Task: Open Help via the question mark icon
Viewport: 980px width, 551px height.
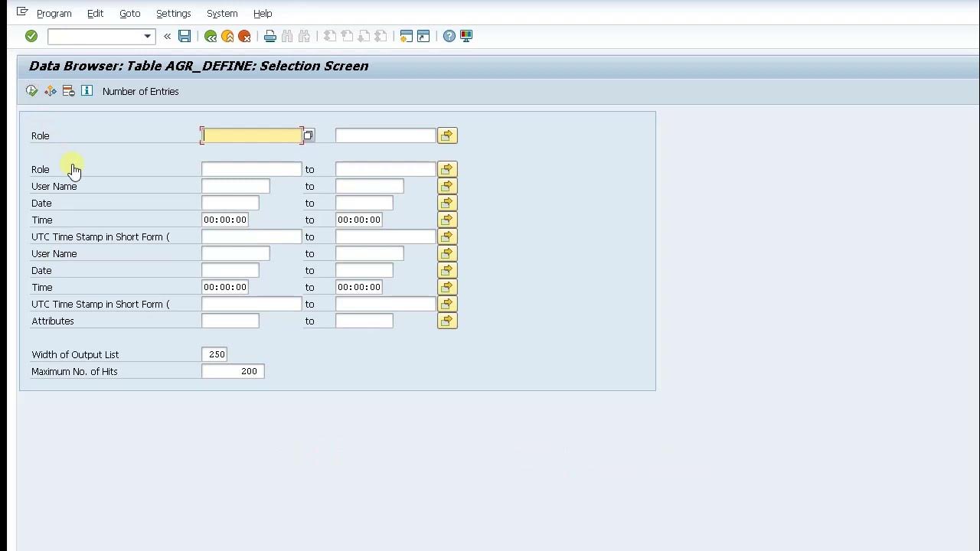Action: coord(449,36)
